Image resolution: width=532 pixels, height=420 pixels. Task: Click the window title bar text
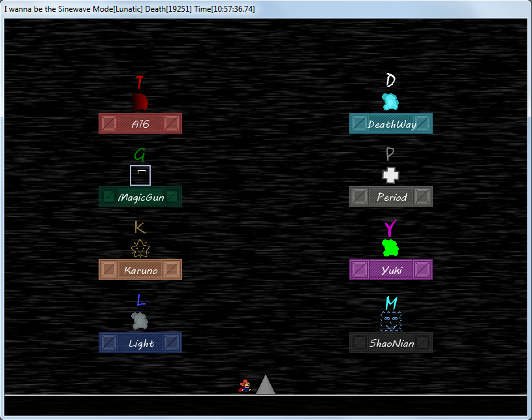(x=129, y=9)
